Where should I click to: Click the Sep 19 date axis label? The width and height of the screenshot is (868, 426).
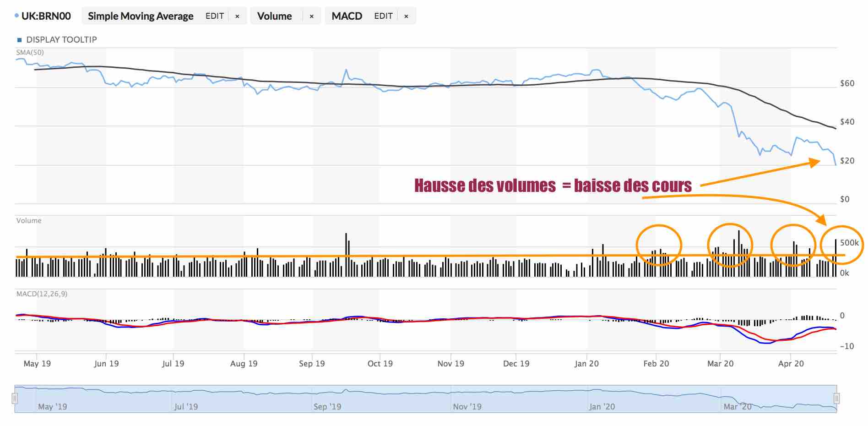[x=312, y=364]
